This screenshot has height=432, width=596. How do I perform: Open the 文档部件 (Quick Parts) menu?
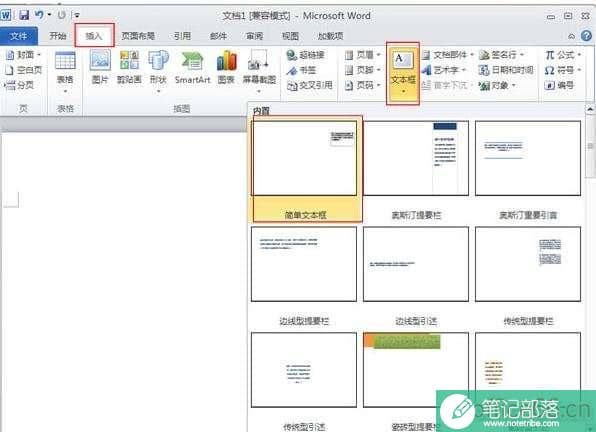(448, 55)
